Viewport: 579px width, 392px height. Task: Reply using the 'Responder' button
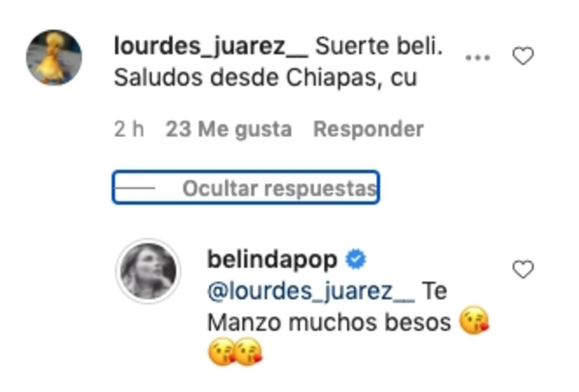[x=368, y=129]
